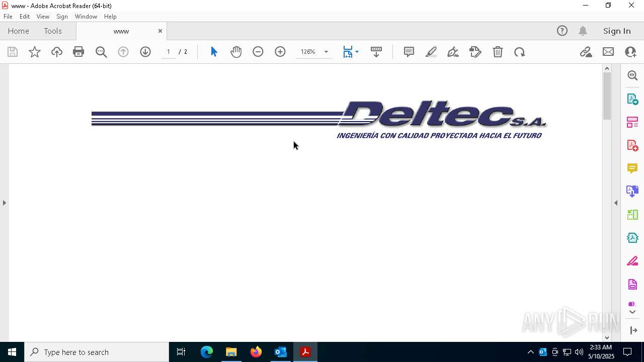Screen dimensions: 644x362
Task: Open the notifications bell
Action: 583,31
